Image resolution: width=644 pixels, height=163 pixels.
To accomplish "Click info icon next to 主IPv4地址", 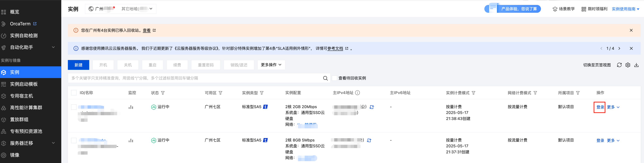I will 358,93.
